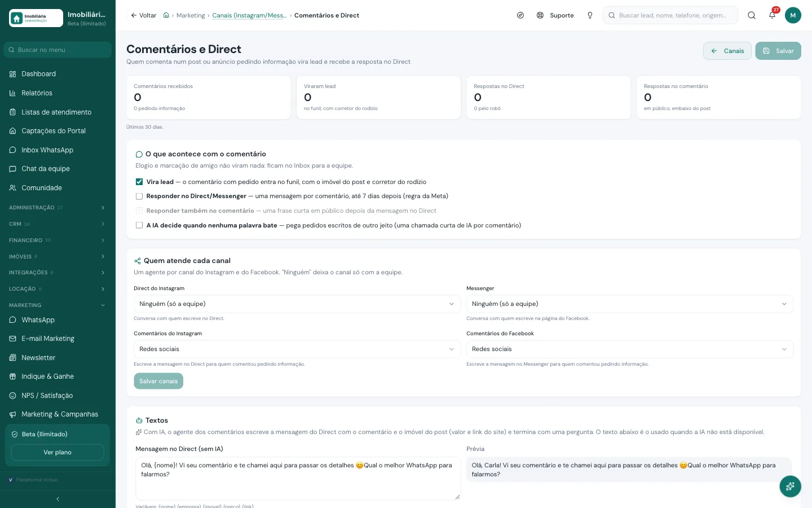812x508 pixels.
Task: Click the Imobiliária logo
Action: [x=36, y=18]
